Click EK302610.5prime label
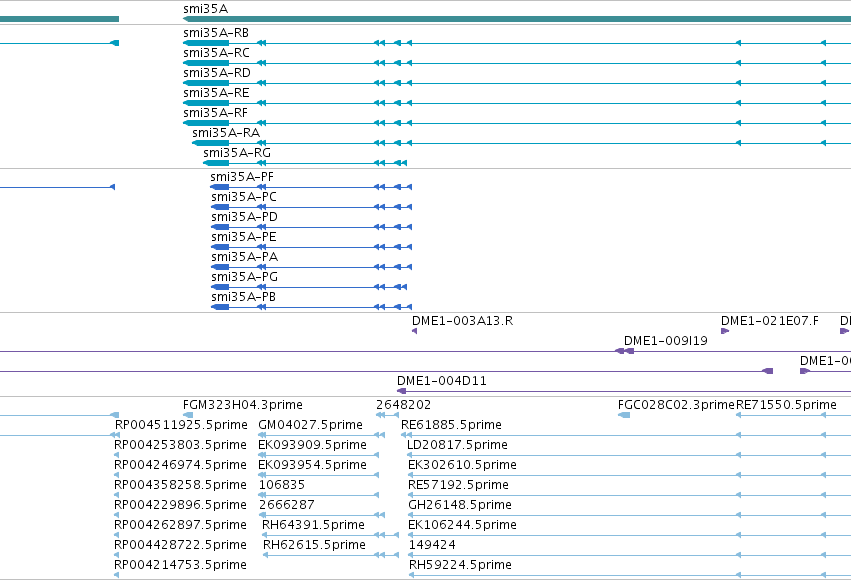The image size is (851, 580). pyautogui.click(x=462, y=465)
